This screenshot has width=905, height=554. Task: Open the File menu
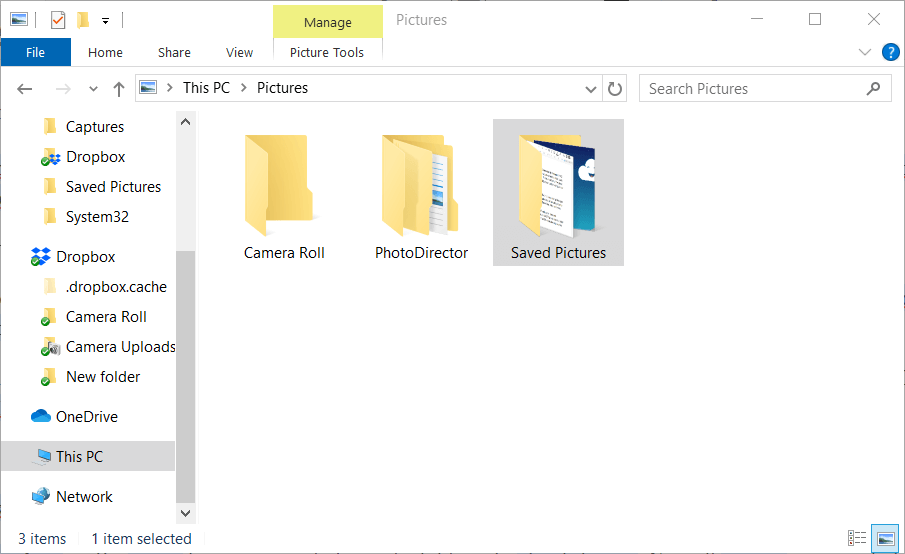point(35,52)
